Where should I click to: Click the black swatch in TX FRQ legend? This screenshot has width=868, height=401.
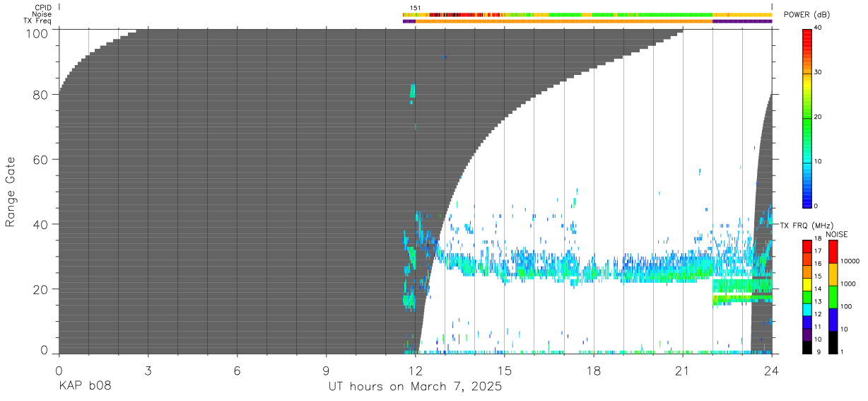[807, 347]
